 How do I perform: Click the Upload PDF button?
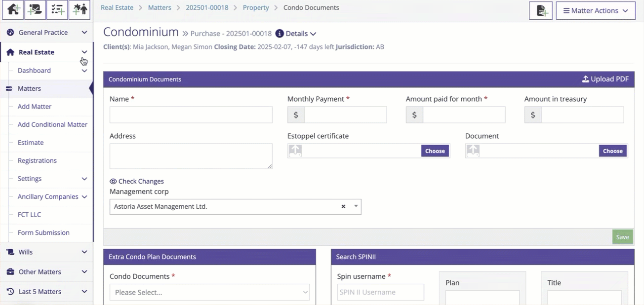[x=605, y=79]
